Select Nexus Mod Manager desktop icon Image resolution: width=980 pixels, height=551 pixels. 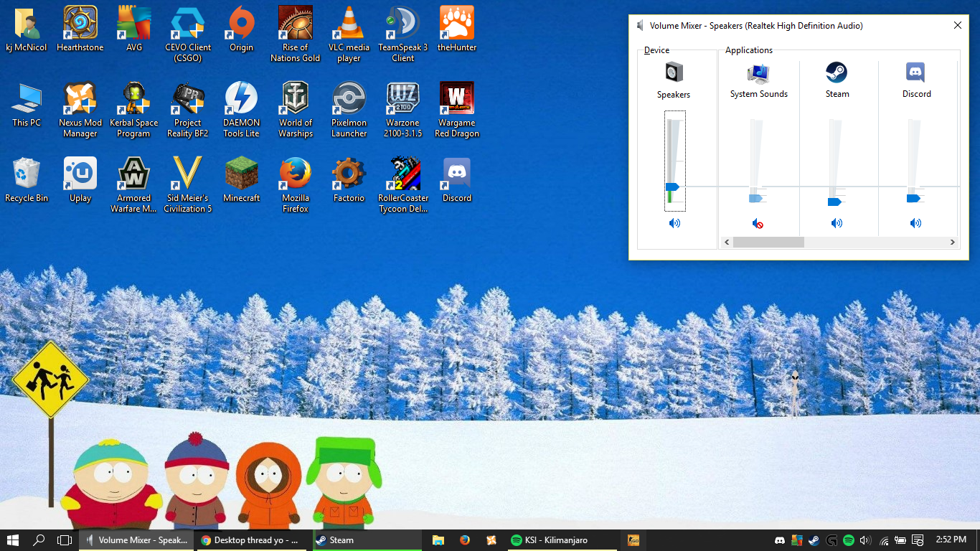pos(80,110)
